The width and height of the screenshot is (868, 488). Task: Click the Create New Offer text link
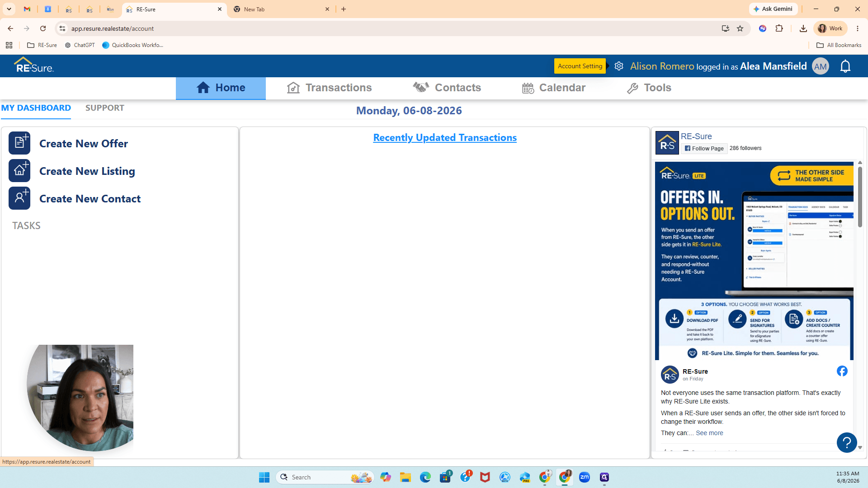coord(84,144)
